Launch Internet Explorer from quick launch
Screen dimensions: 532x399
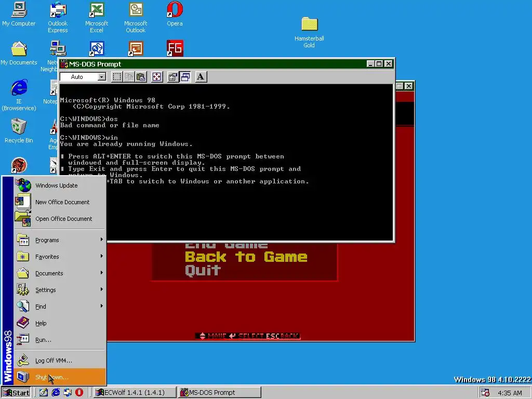click(56, 393)
